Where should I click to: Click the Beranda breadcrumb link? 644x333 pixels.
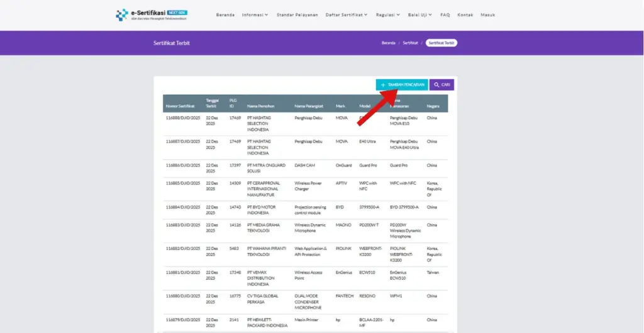pyautogui.click(x=388, y=43)
